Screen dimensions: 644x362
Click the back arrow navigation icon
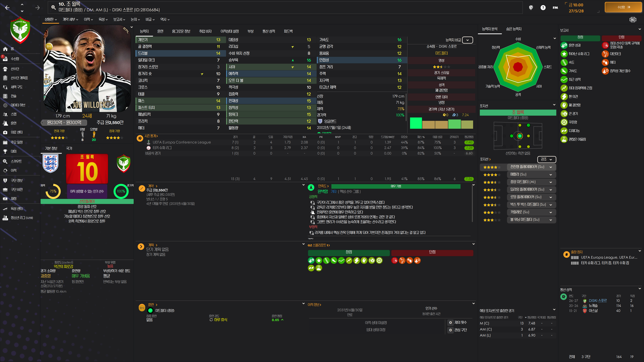(x=7, y=8)
